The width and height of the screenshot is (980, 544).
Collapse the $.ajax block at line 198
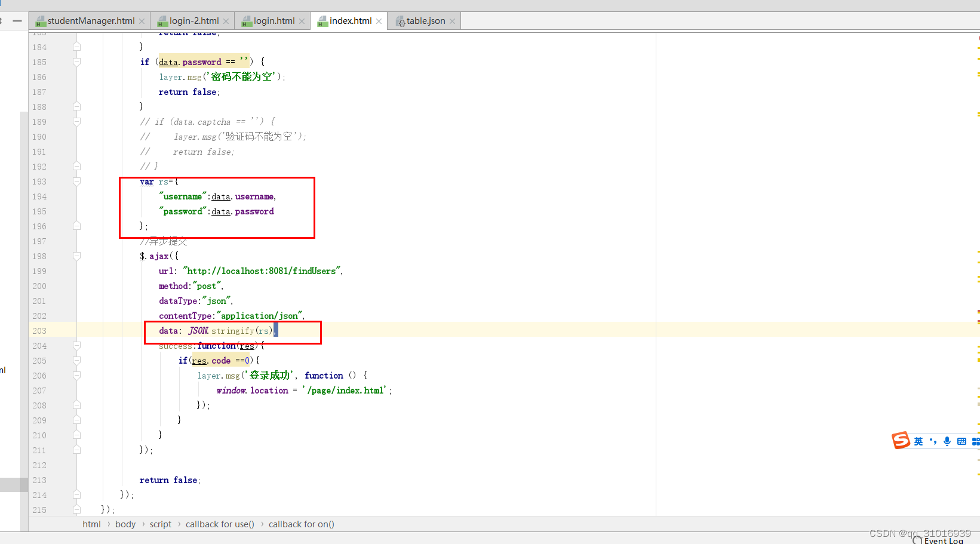coord(76,256)
